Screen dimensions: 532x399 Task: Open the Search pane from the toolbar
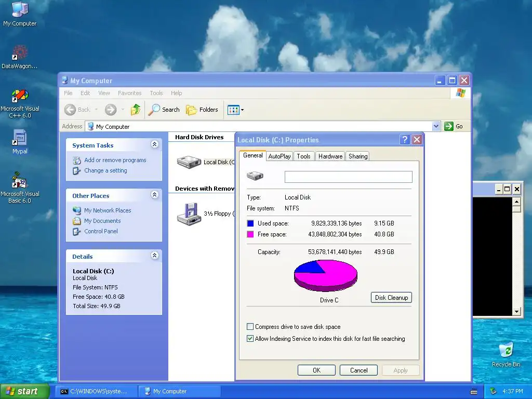pos(164,110)
